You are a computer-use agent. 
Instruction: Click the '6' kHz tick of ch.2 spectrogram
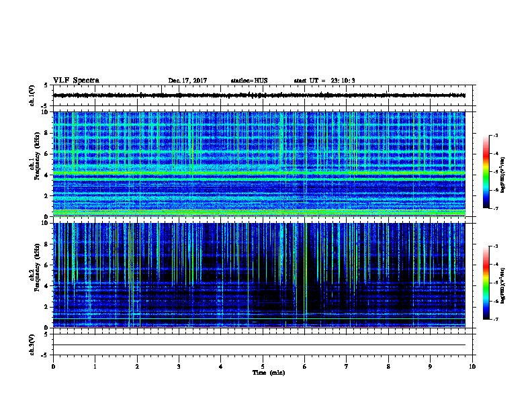click(46, 265)
